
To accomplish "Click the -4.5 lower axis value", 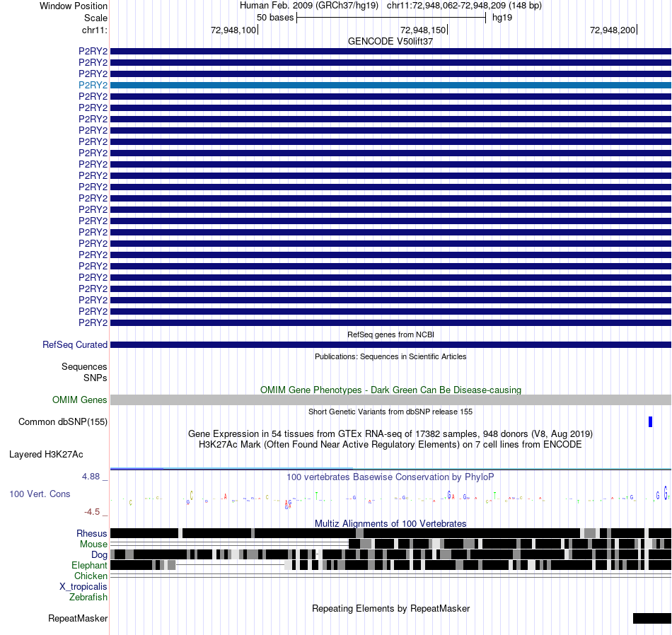I will [92, 511].
